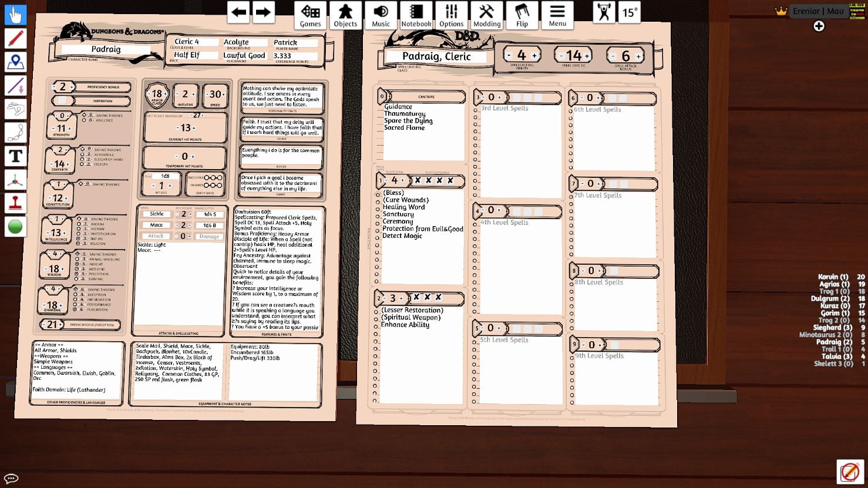Image resolution: width=868 pixels, height=488 pixels.
Task: Toggle prepared circle beside (Bless)
Action: point(378,194)
